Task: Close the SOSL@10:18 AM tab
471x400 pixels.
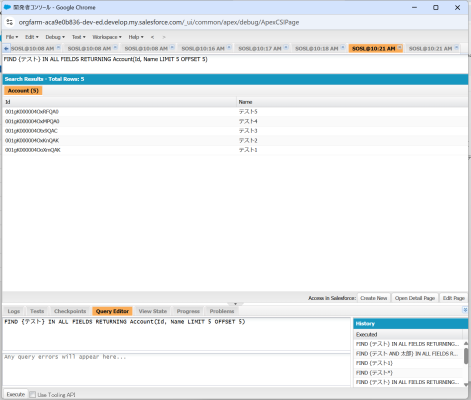Action: click(343, 47)
